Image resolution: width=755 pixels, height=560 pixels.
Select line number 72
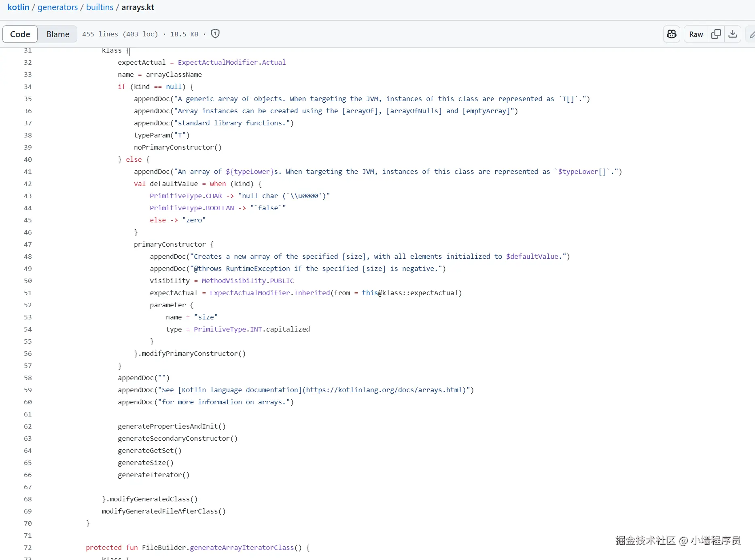point(28,547)
